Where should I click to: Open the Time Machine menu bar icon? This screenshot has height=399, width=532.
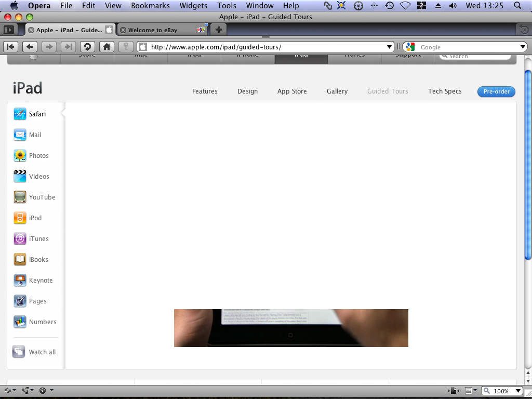coord(390,5)
